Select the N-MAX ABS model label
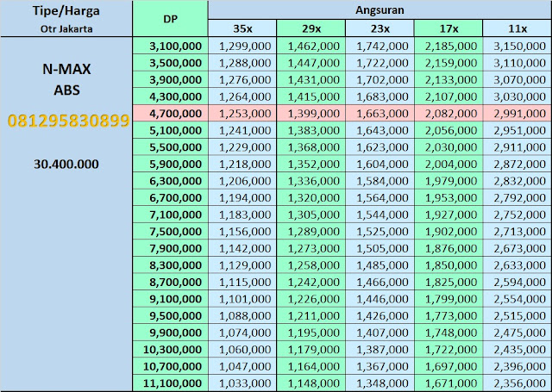The image size is (552, 392). 66,78
